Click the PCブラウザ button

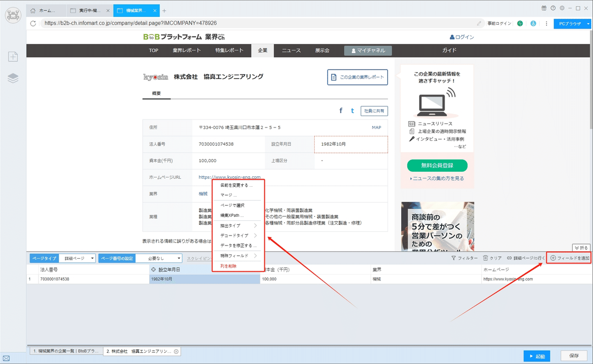click(x=570, y=23)
